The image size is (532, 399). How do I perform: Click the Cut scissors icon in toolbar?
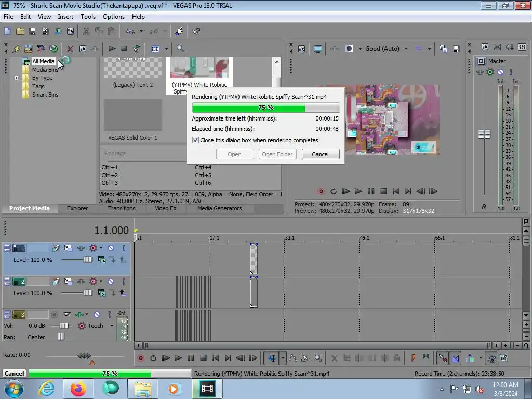pyautogui.click(x=86, y=31)
